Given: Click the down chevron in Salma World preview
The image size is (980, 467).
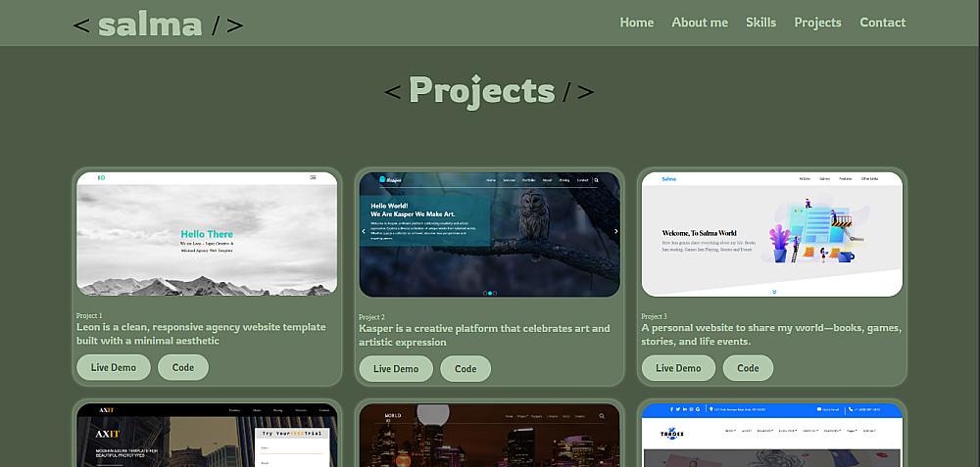Looking at the screenshot, I should coord(774,292).
